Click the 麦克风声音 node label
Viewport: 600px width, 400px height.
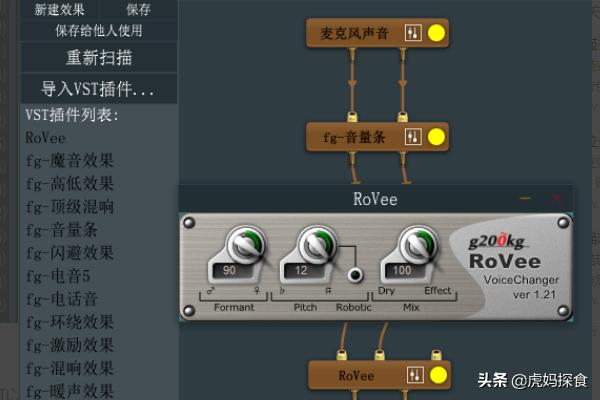(x=354, y=33)
